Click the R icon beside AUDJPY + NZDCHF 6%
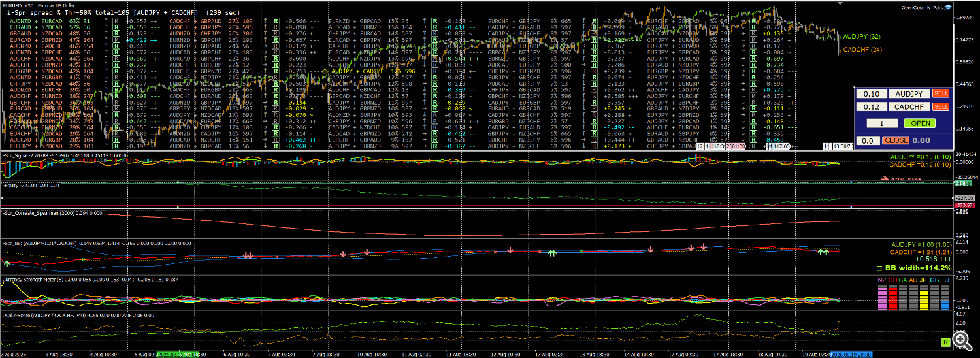This screenshot has height=358, width=980. click(x=595, y=147)
